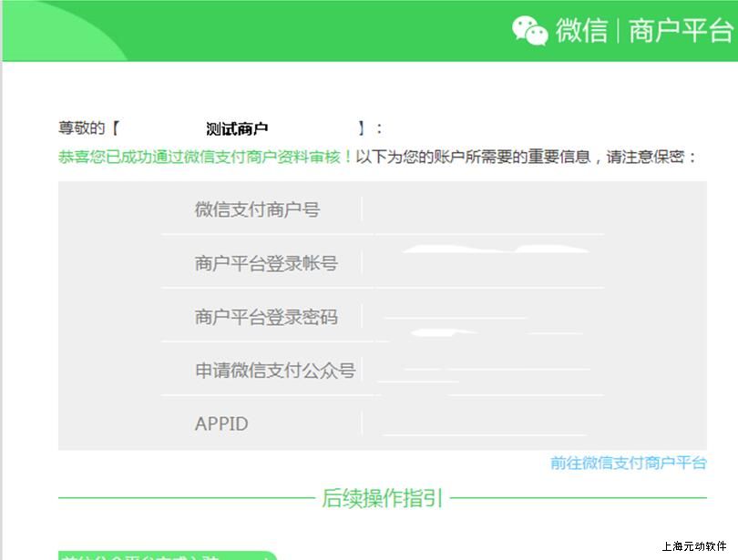
Task: Click the green 恭喜您已成功通过 congratulation text
Action: (205, 157)
